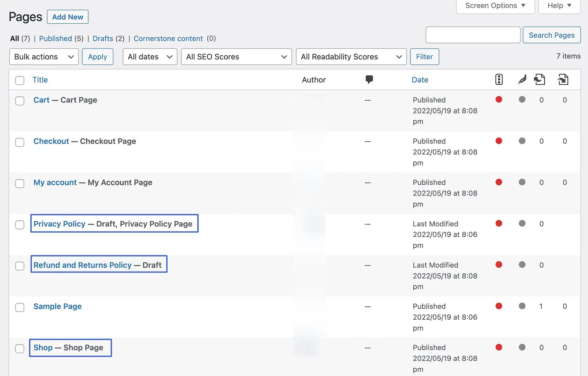Viewport: 588px width, 376px height.
Task: Focus the search pages input field
Action: pyautogui.click(x=473, y=35)
